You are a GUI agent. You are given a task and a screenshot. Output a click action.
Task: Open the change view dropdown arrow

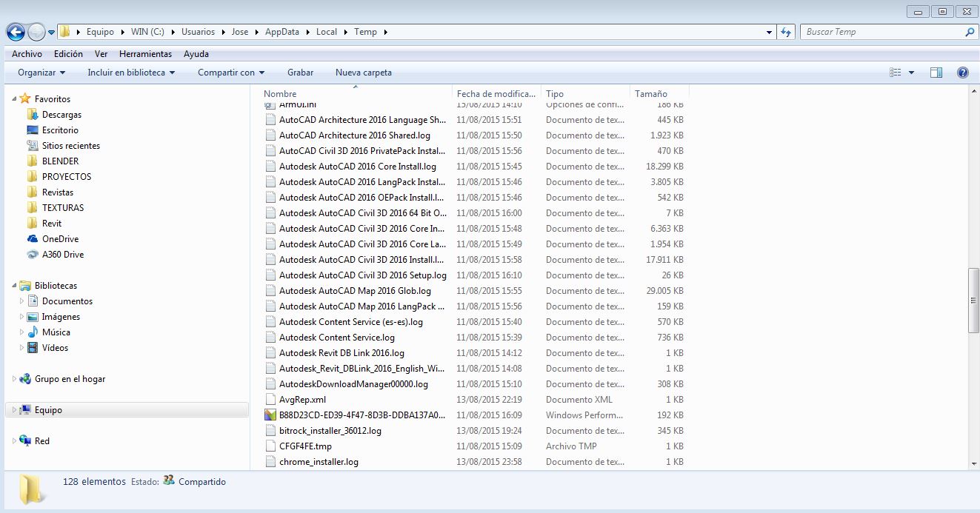[x=910, y=72]
